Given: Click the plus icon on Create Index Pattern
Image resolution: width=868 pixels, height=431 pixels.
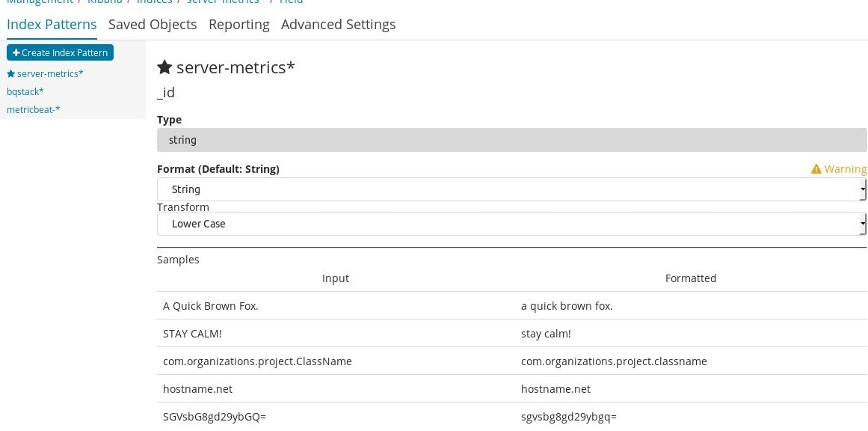Looking at the screenshot, I should click(16, 53).
